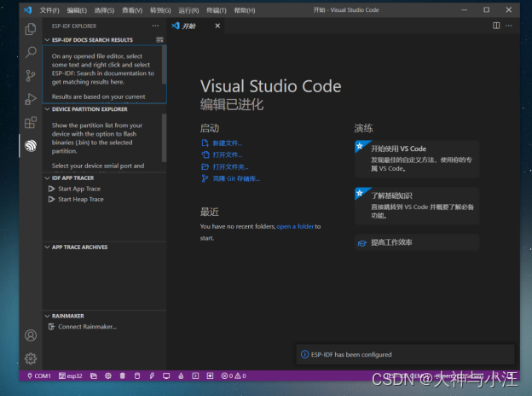Click Connect Rainmaker...
The image size is (532, 396).
[87, 327]
